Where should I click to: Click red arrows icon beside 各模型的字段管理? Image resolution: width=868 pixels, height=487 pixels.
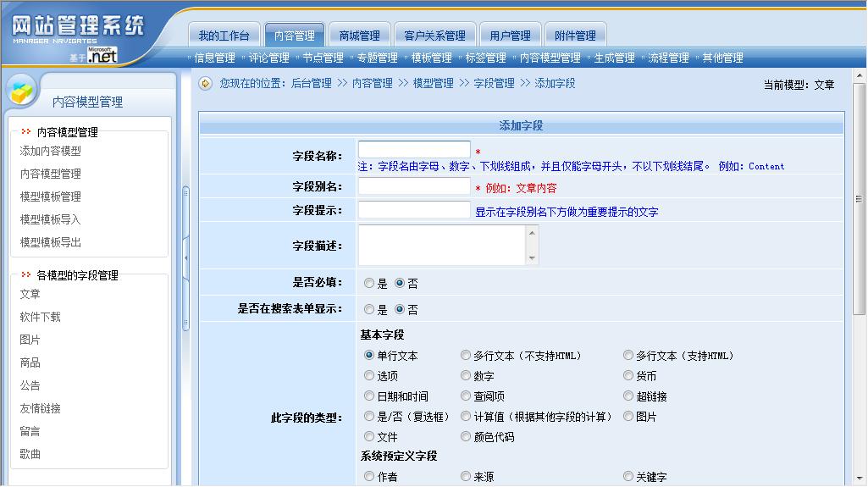[x=26, y=275]
